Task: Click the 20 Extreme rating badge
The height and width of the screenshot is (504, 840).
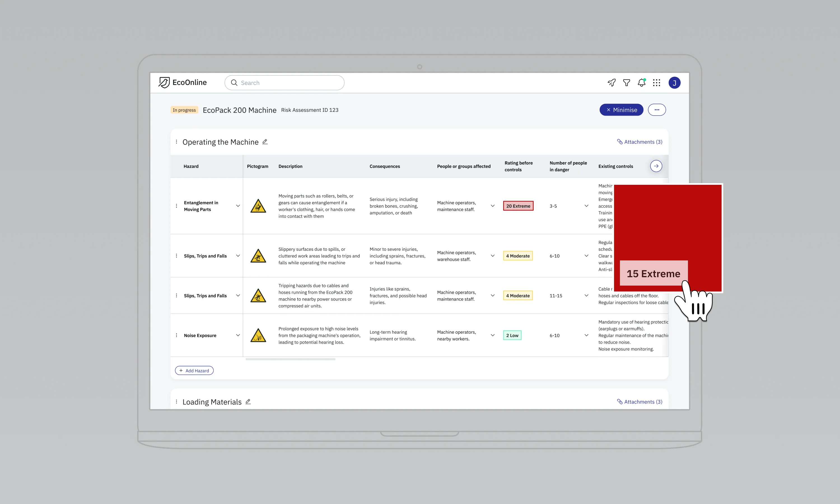Action: tap(518, 206)
